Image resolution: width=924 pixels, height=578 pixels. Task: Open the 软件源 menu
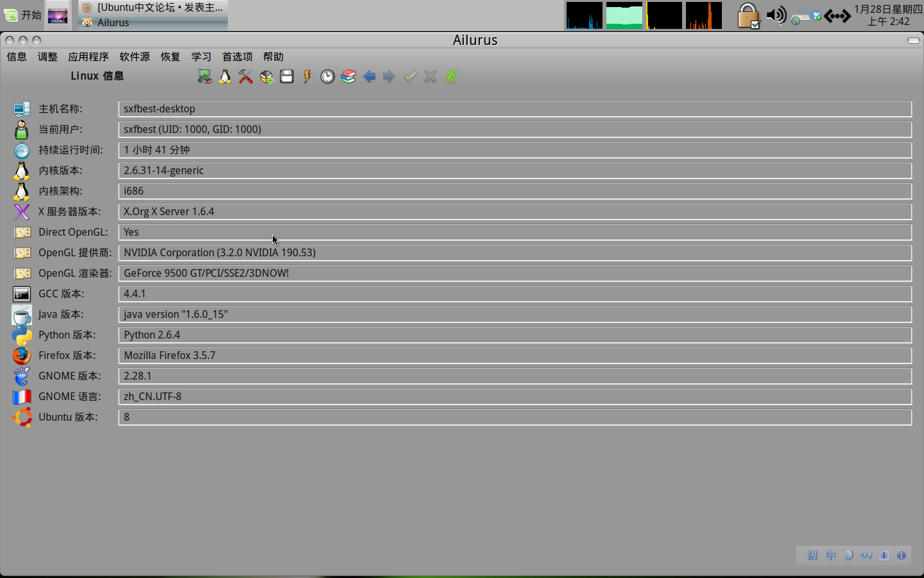tap(135, 57)
